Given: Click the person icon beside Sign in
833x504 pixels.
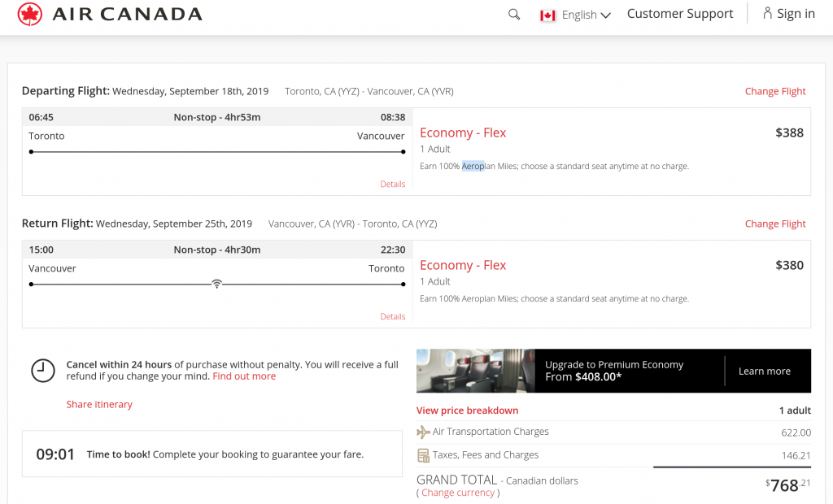Looking at the screenshot, I should tap(767, 13).
